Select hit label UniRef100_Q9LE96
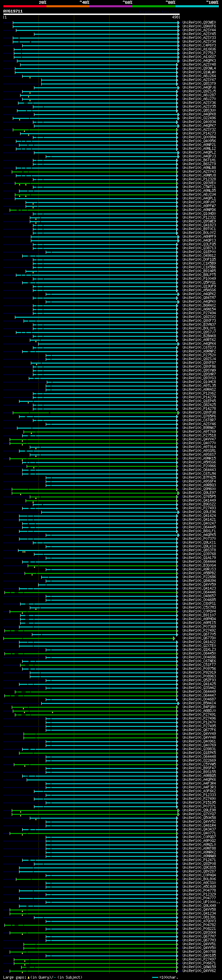Image resolution: width=222 pixels, height=980 pixels. (x=199, y=512)
